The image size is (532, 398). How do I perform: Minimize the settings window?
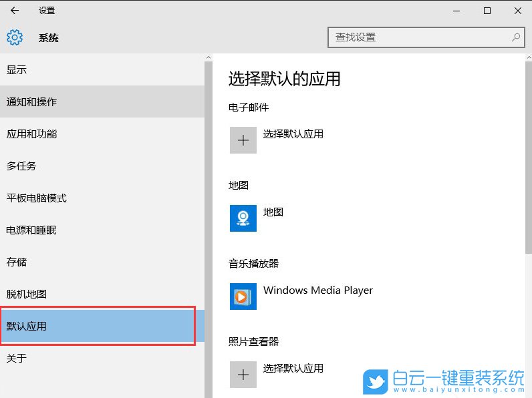pyautogui.click(x=456, y=11)
